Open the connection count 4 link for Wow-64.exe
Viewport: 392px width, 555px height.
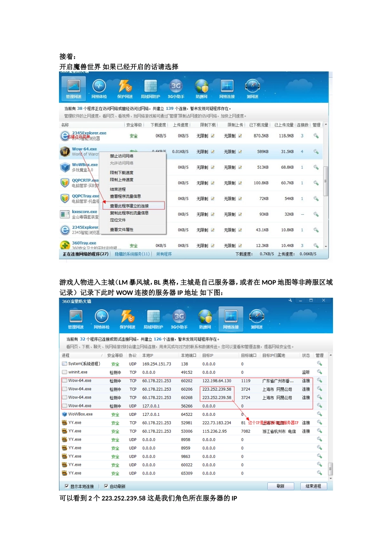302,152
